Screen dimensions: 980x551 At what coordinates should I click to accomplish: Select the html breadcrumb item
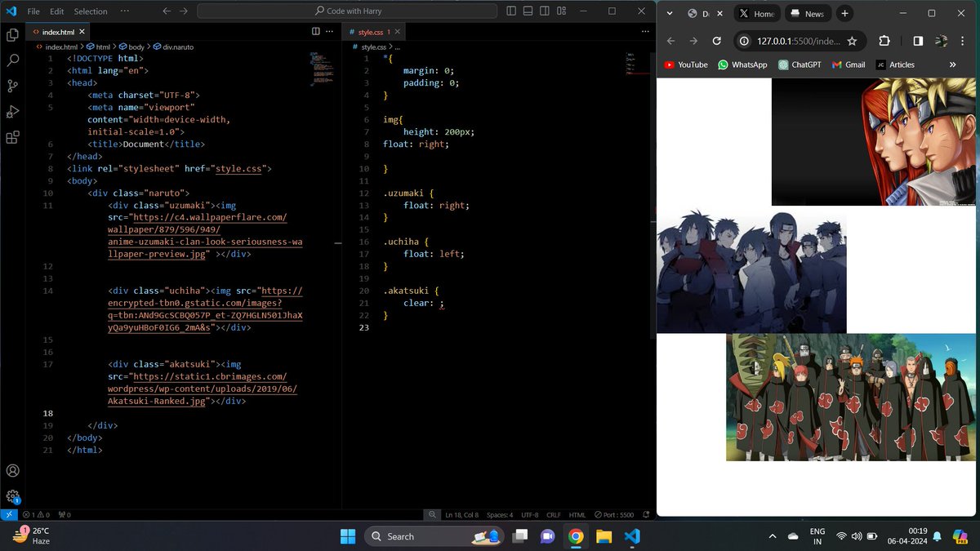[x=98, y=47]
